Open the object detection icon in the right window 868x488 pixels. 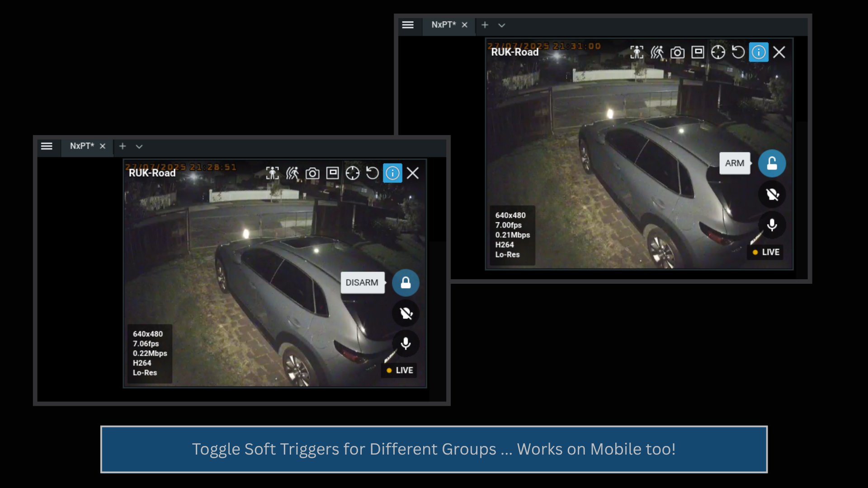tap(637, 52)
